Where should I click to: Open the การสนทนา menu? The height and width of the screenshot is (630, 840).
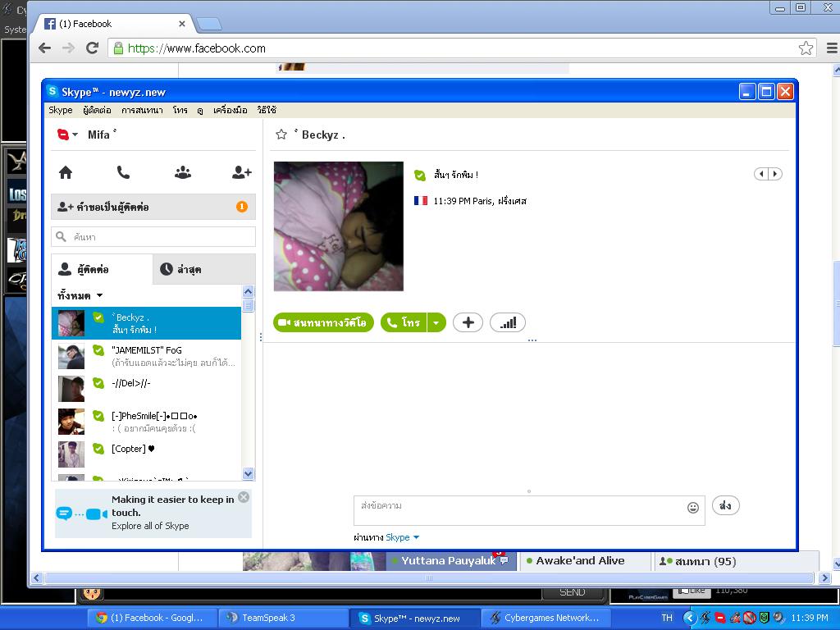(142, 110)
